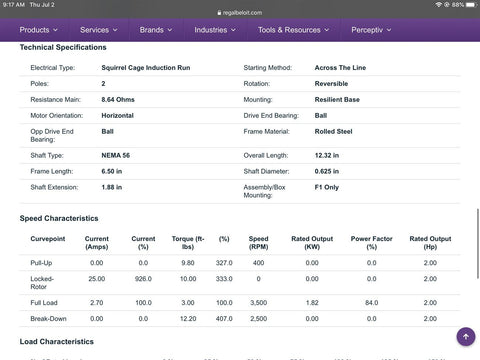Select Full Load current '2.70' cell
This screenshot has height=360, width=480.
coord(97,303)
